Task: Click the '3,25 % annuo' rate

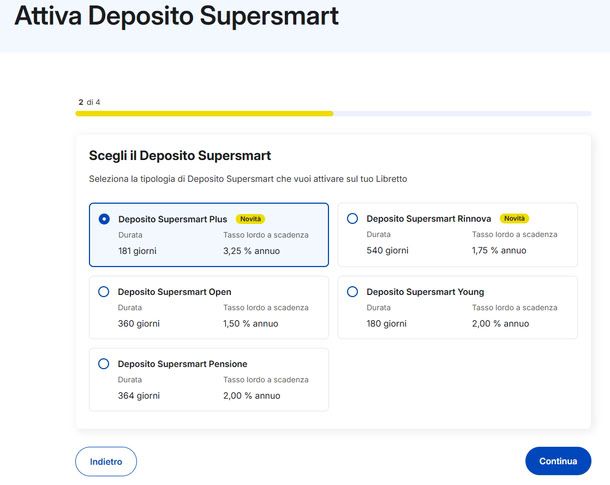Action: [251, 251]
